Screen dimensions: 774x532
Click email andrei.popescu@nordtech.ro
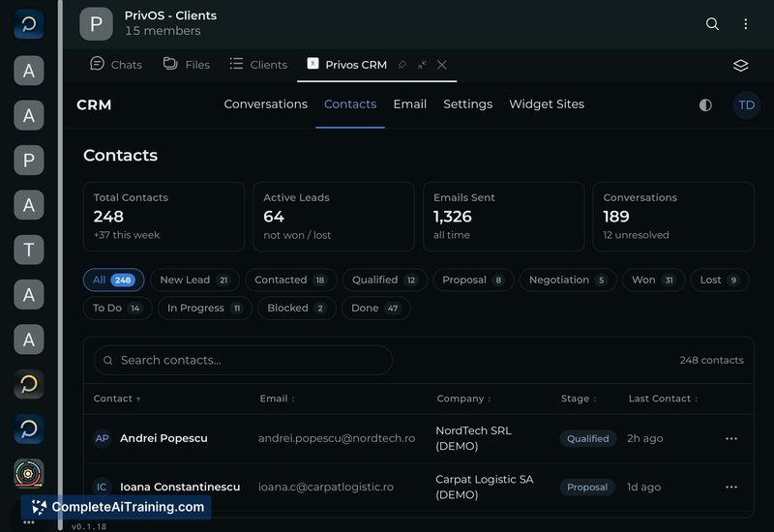pos(336,438)
